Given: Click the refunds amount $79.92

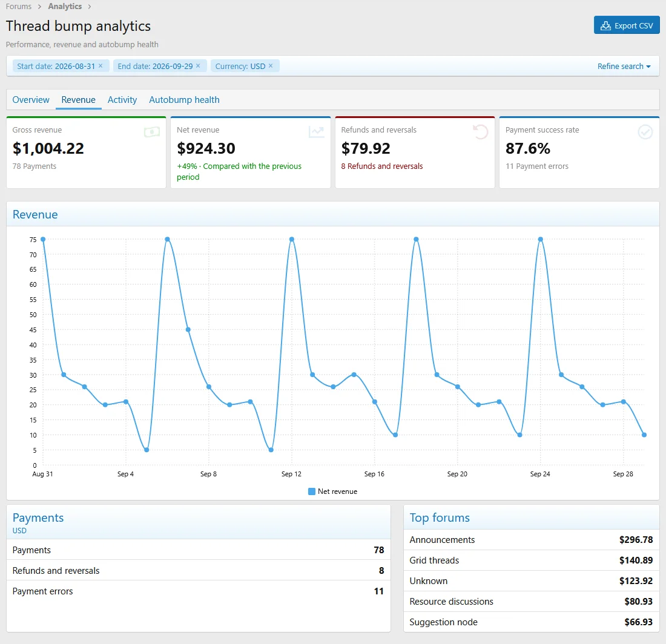Looking at the screenshot, I should pyautogui.click(x=366, y=148).
